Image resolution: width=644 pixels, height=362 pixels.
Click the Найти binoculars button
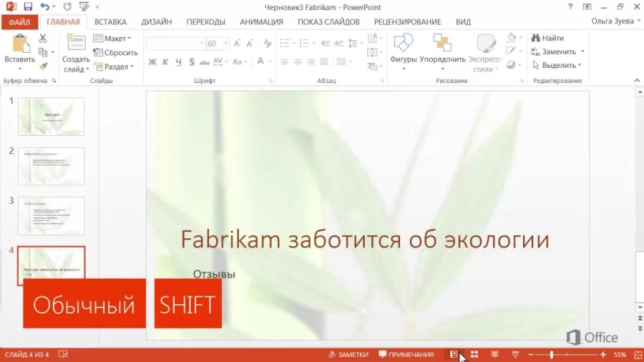547,38
